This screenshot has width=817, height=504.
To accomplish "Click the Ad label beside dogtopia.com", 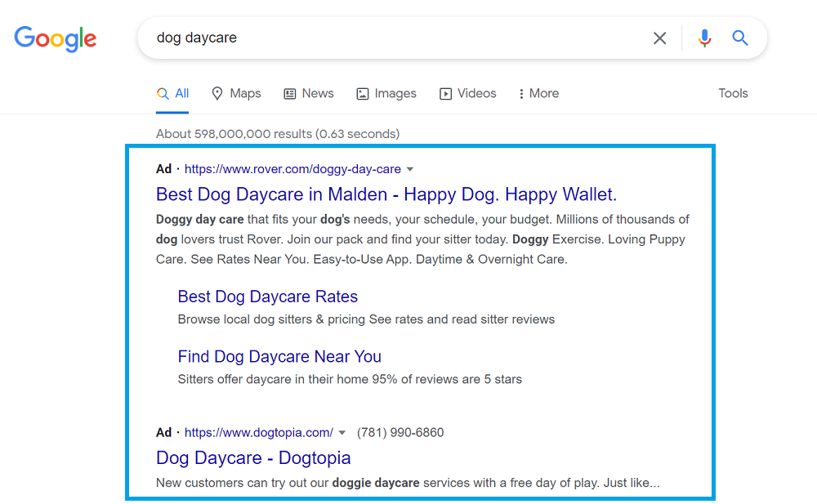I will (x=163, y=433).
